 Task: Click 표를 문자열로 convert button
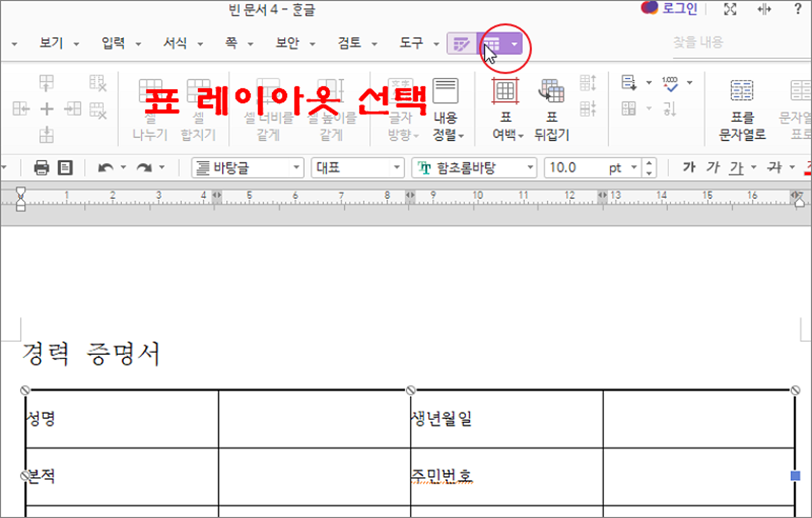[742, 109]
